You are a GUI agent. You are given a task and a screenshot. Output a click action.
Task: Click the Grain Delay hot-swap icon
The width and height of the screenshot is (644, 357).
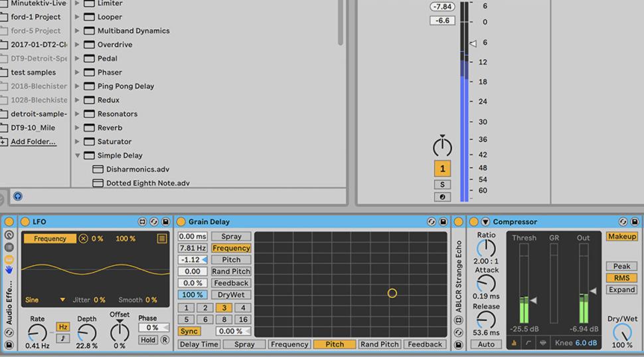(432, 221)
